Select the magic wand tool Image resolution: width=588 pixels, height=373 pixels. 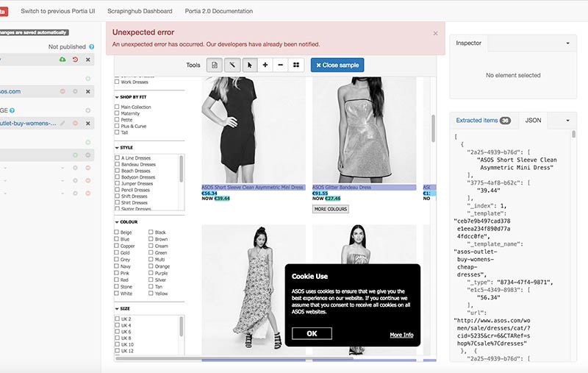click(232, 65)
